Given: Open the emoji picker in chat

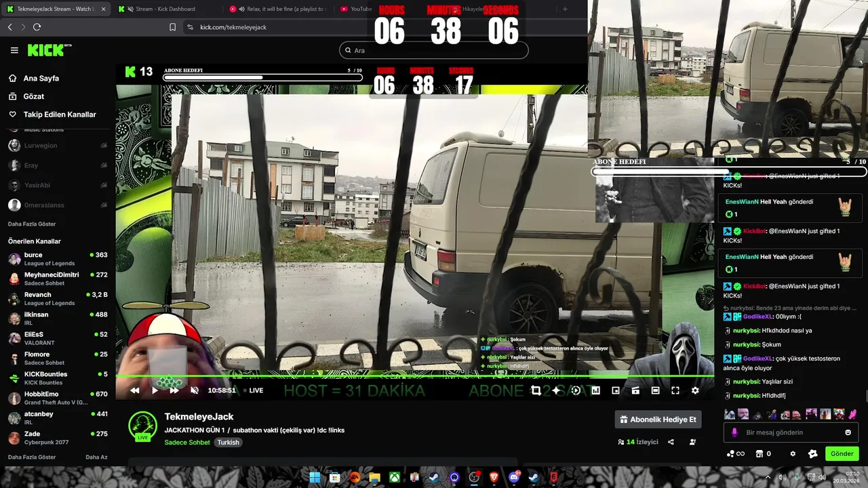Looking at the screenshot, I should 848,432.
